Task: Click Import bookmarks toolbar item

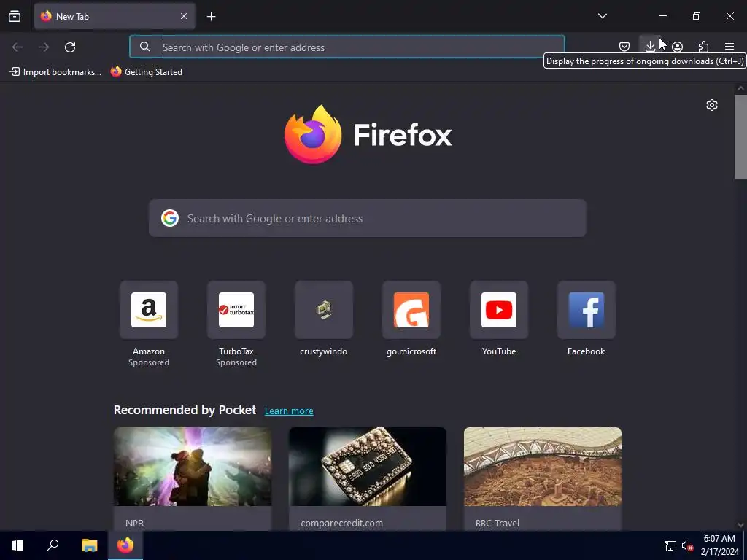Action: click(55, 72)
